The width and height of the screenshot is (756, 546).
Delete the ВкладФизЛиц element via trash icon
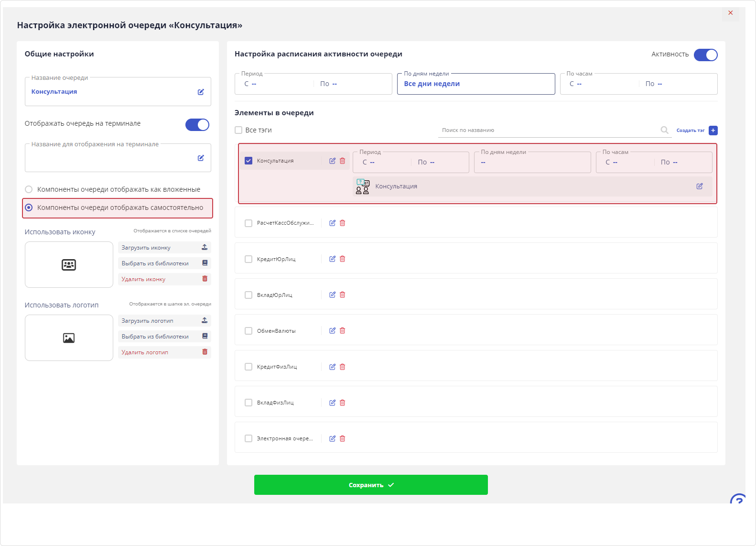[342, 403]
